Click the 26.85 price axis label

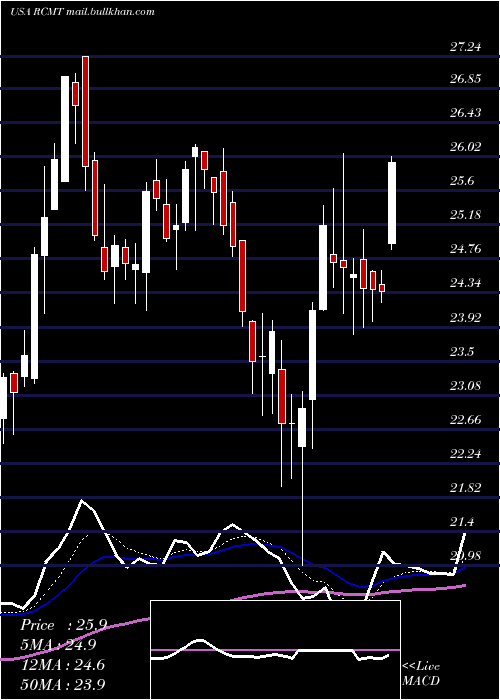tap(465, 79)
